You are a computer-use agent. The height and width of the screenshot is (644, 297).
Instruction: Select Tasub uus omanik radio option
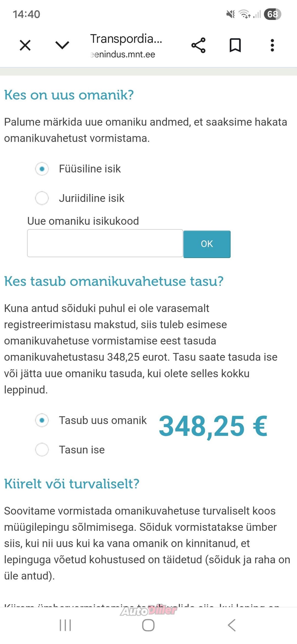(42, 421)
